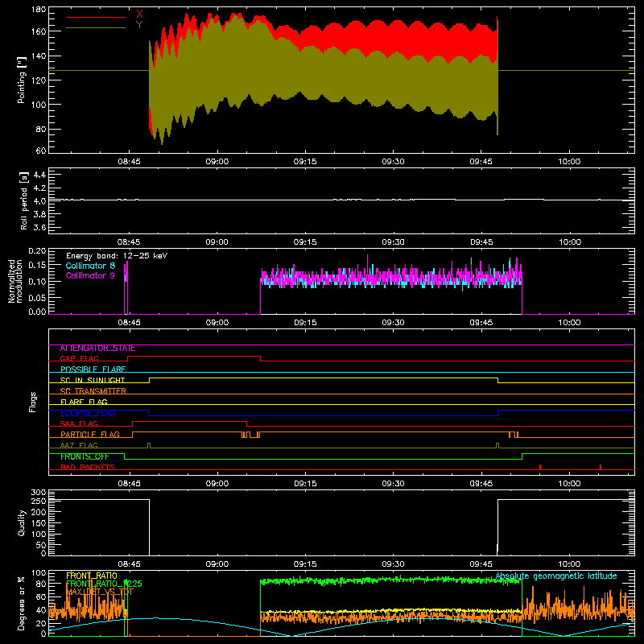Screen dimensions: 644x644
Task: Click the orange MAX_DET_VS_TOT legend entry
Action: pos(100,592)
